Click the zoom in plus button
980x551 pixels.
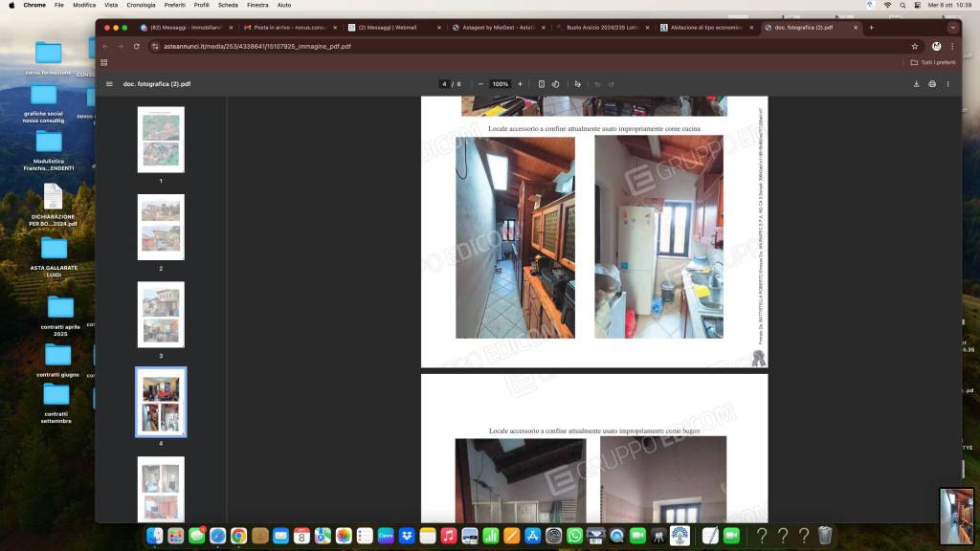[520, 84]
